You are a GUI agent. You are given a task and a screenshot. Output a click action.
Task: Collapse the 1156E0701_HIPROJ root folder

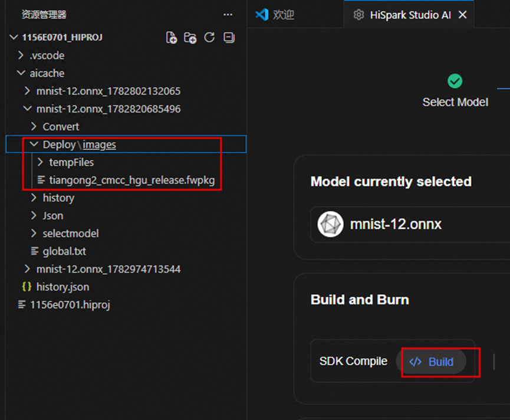click(x=14, y=37)
